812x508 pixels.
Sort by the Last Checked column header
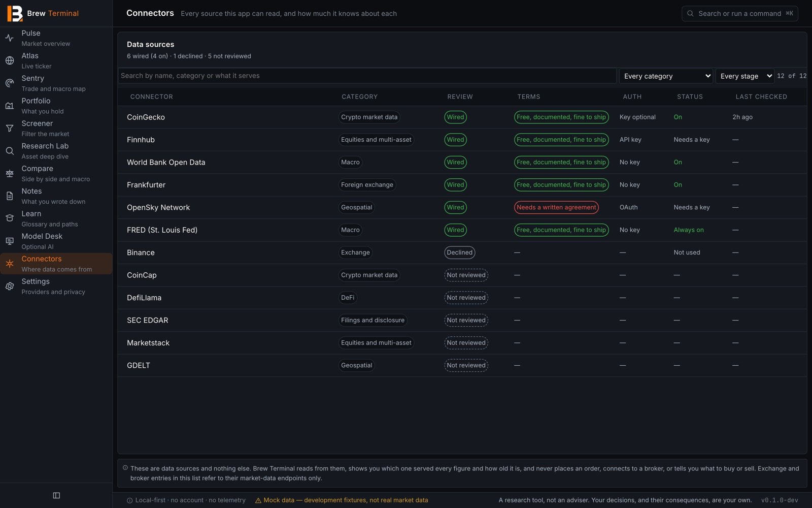click(x=761, y=97)
